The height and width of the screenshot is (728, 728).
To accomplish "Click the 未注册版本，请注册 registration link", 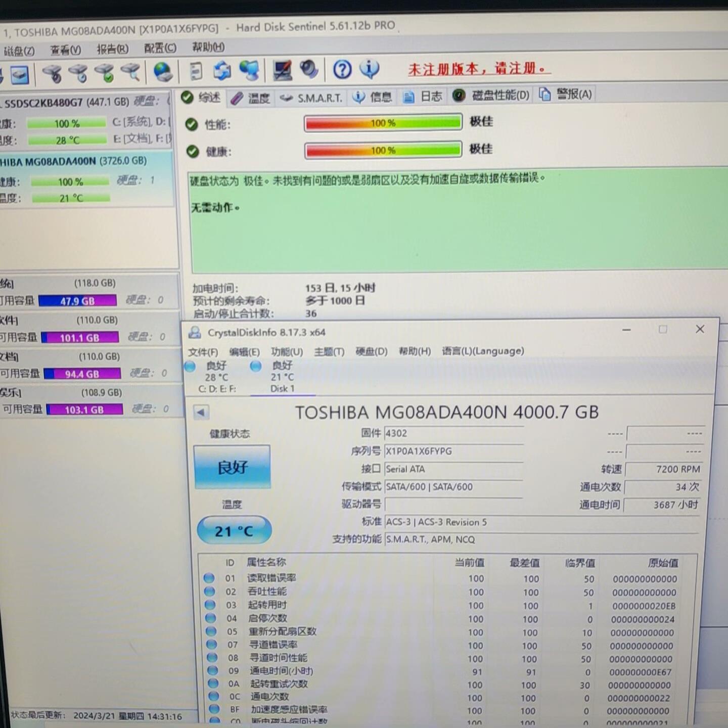I will click(477, 69).
